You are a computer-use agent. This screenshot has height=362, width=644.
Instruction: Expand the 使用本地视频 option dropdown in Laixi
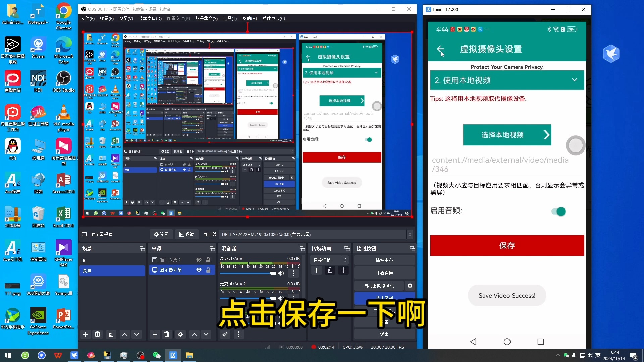click(x=574, y=80)
